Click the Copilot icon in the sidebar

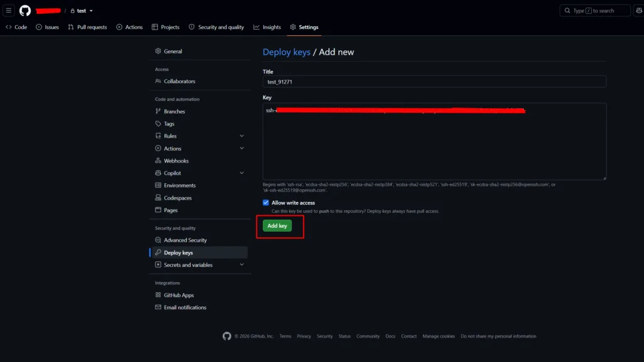(x=158, y=173)
